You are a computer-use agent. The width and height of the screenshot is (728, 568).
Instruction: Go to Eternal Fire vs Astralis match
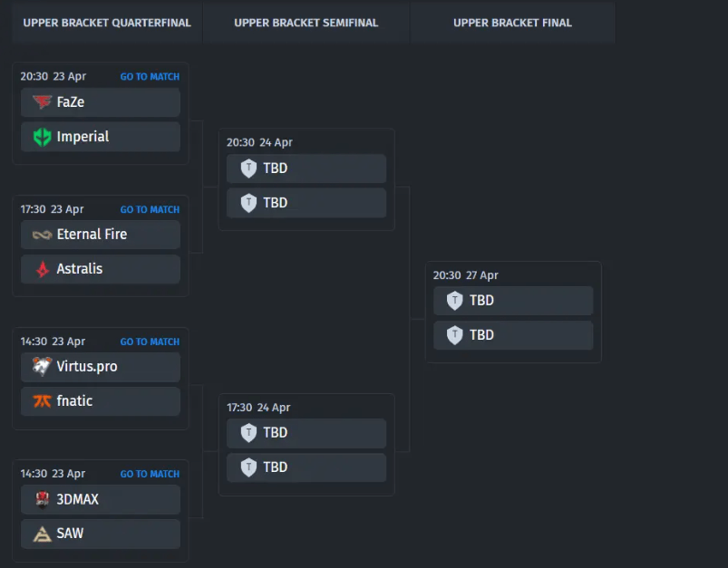pyautogui.click(x=150, y=209)
